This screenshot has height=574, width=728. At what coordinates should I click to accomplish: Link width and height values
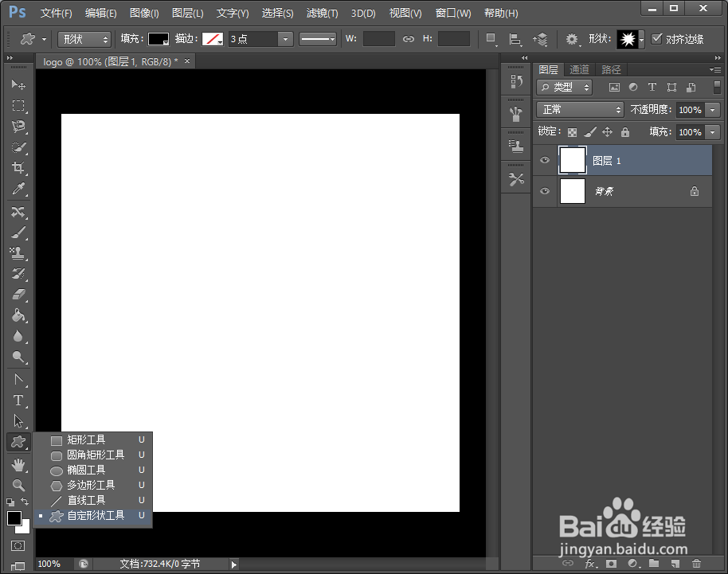coord(408,39)
